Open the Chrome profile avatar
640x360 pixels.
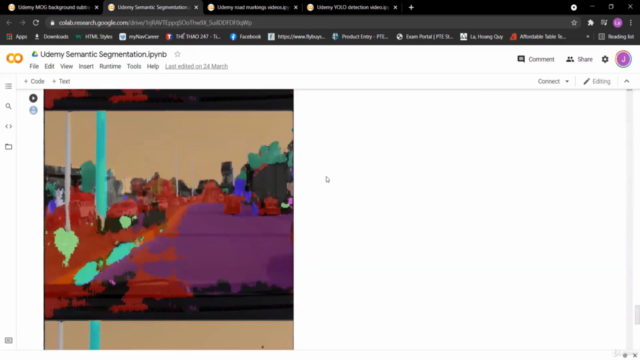click(x=618, y=22)
